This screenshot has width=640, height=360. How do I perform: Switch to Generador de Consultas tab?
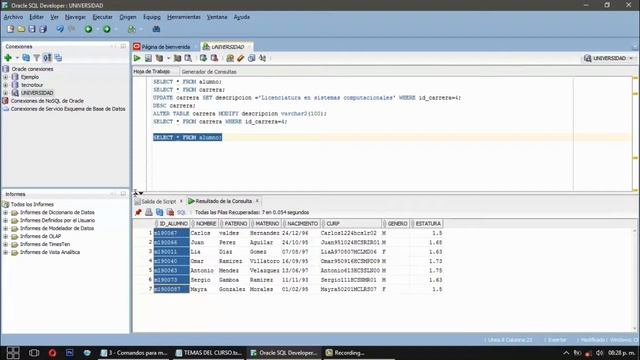pyautogui.click(x=209, y=72)
